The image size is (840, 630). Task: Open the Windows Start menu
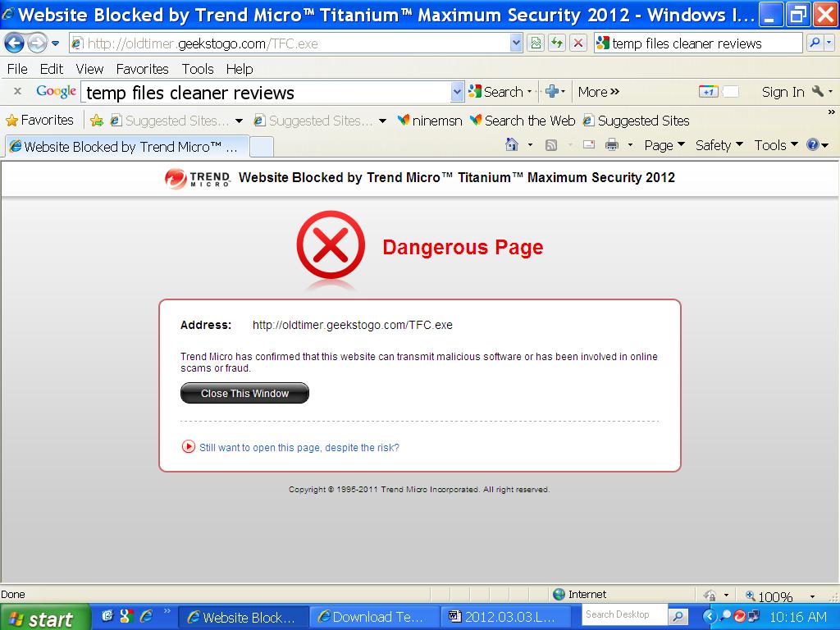pos(44,618)
